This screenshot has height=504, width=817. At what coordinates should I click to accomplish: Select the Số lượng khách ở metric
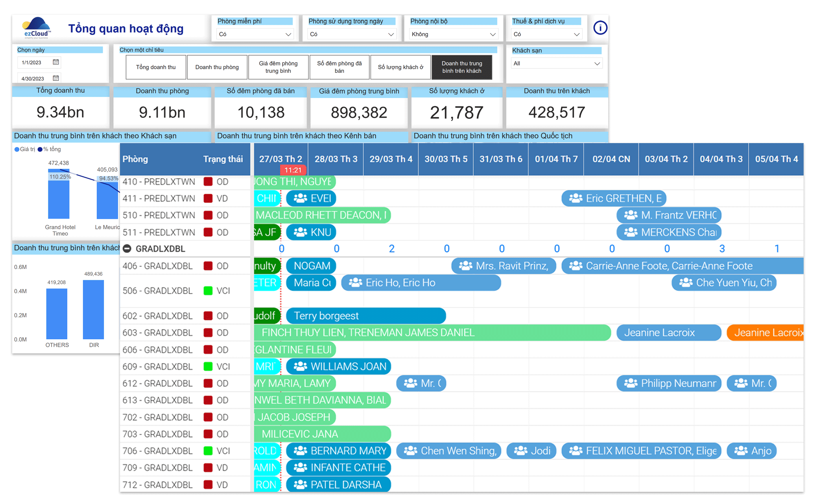[400, 67]
